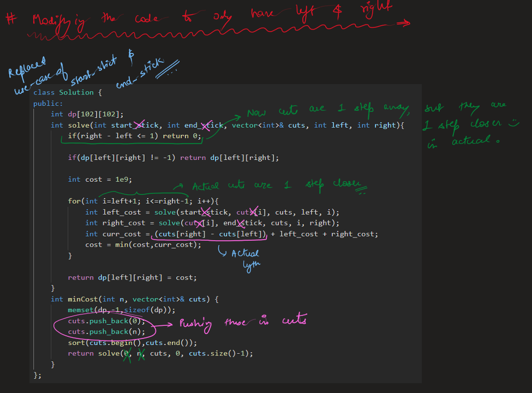
Task: Click the green "Actual cuts are 1 step closer" note
Action: coord(278,186)
